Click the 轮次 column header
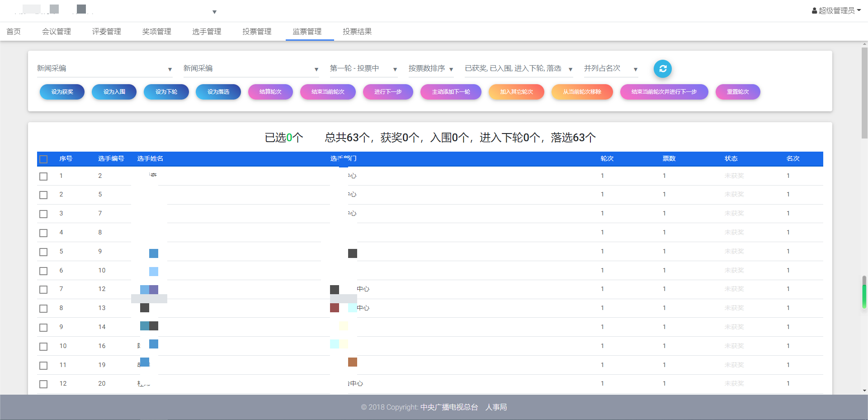 tap(607, 159)
